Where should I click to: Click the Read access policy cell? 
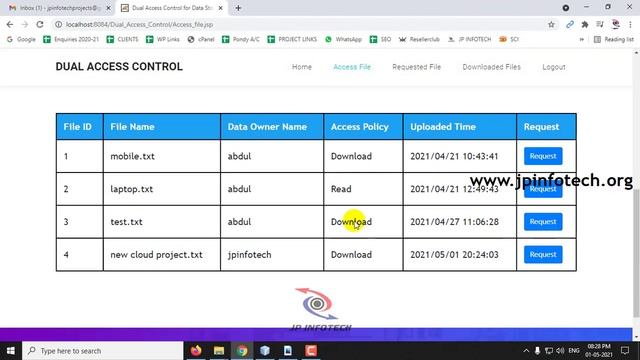pyautogui.click(x=363, y=189)
